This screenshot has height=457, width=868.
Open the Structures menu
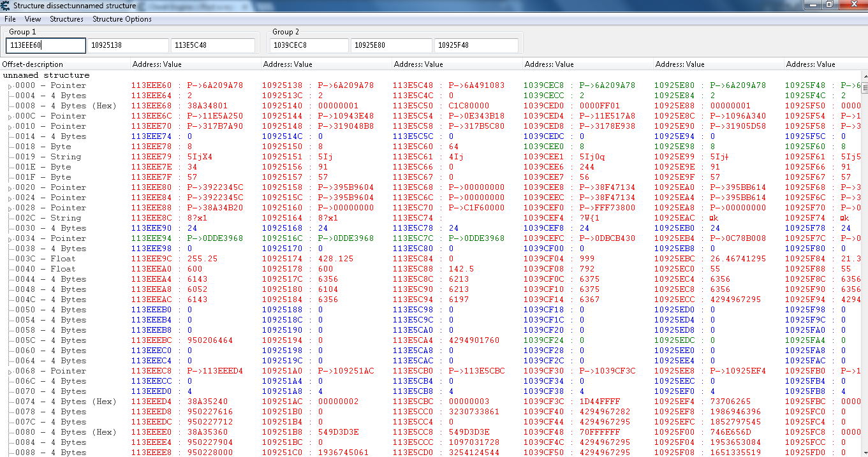(x=66, y=19)
